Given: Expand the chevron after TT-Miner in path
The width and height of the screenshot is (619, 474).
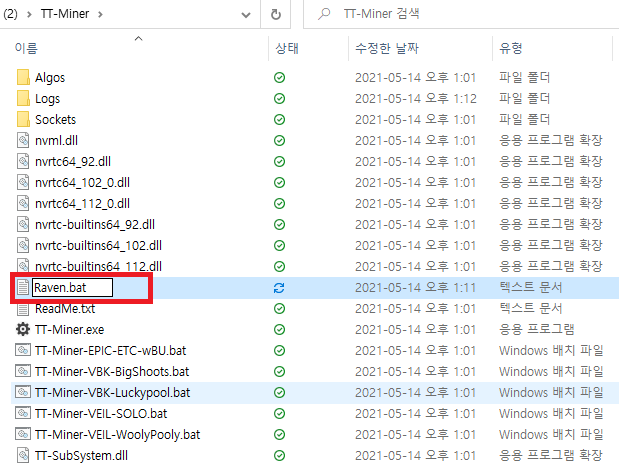Looking at the screenshot, I should click(100, 15).
